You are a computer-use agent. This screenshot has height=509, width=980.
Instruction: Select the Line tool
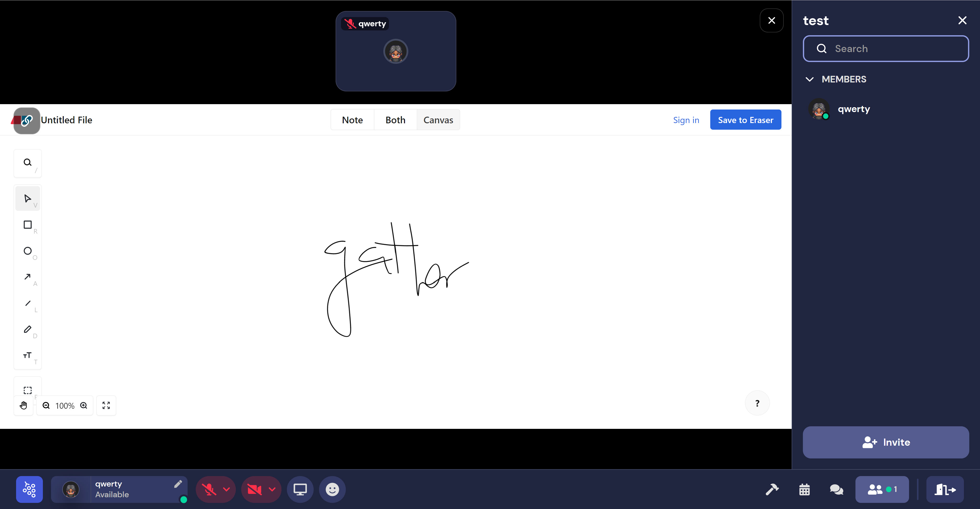[27, 303]
